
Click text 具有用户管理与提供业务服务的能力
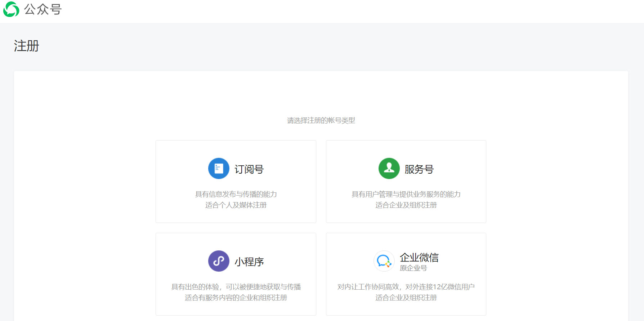406,194
